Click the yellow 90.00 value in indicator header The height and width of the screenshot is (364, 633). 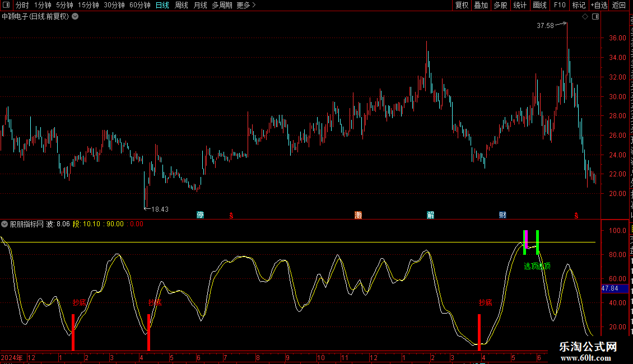(x=115, y=224)
